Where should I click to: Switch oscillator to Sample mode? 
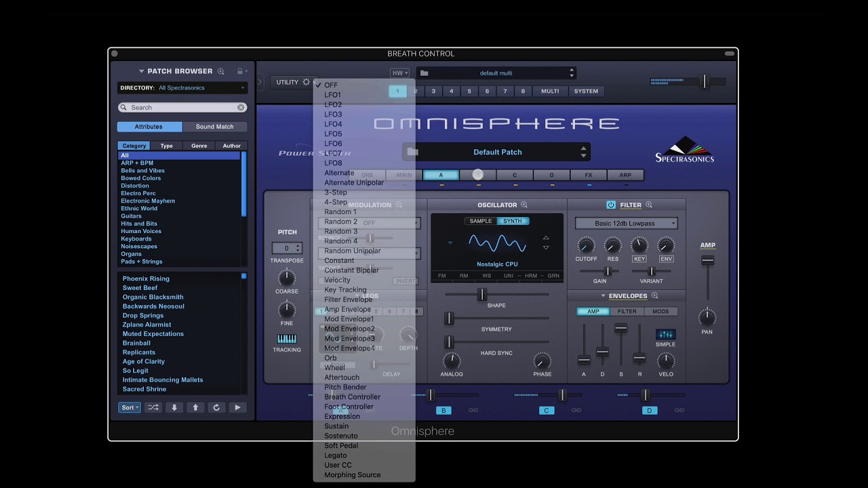coord(481,221)
